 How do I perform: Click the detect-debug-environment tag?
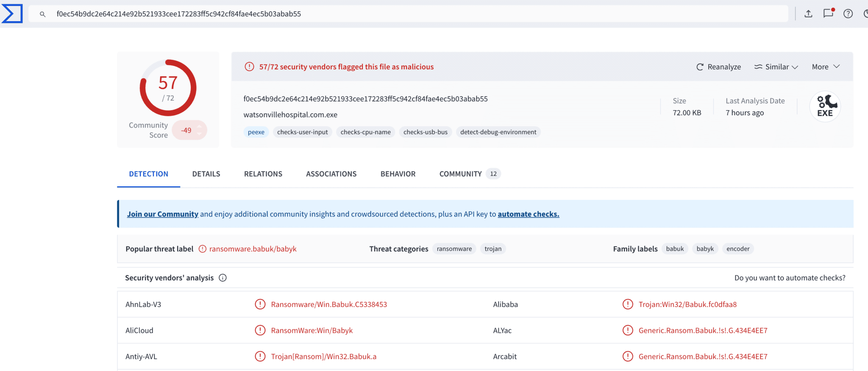[498, 132]
